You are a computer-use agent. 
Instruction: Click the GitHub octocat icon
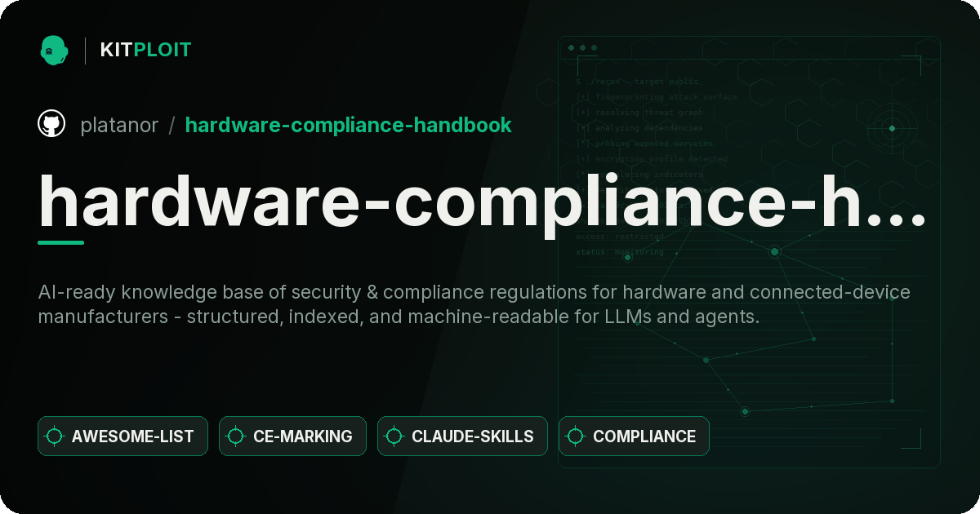point(51,125)
